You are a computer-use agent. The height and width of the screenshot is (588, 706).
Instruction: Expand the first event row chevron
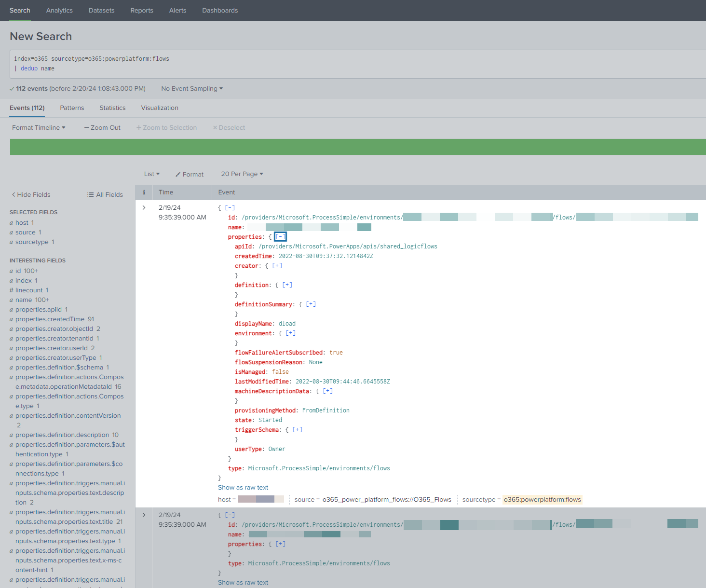pyautogui.click(x=144, y=208)
